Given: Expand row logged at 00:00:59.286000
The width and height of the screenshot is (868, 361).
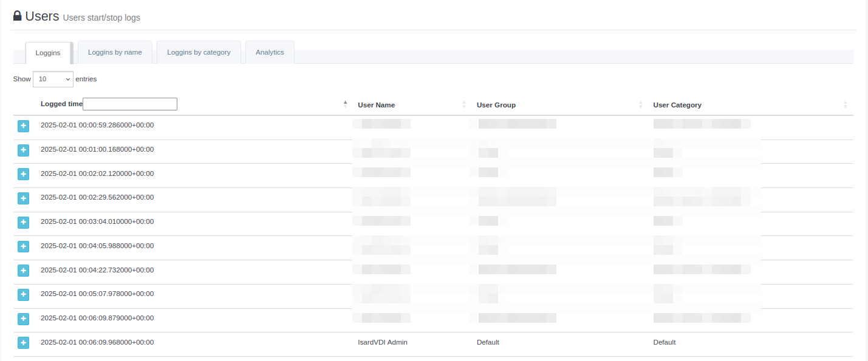Looking at the screenshot, I should (x=23, y=126).
